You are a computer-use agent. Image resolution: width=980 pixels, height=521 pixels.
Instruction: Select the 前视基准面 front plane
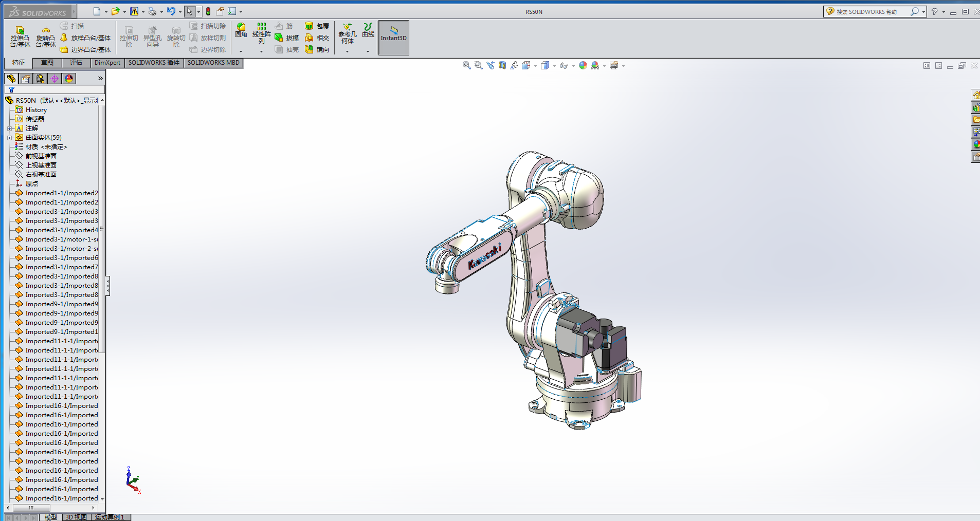[41, 156]
